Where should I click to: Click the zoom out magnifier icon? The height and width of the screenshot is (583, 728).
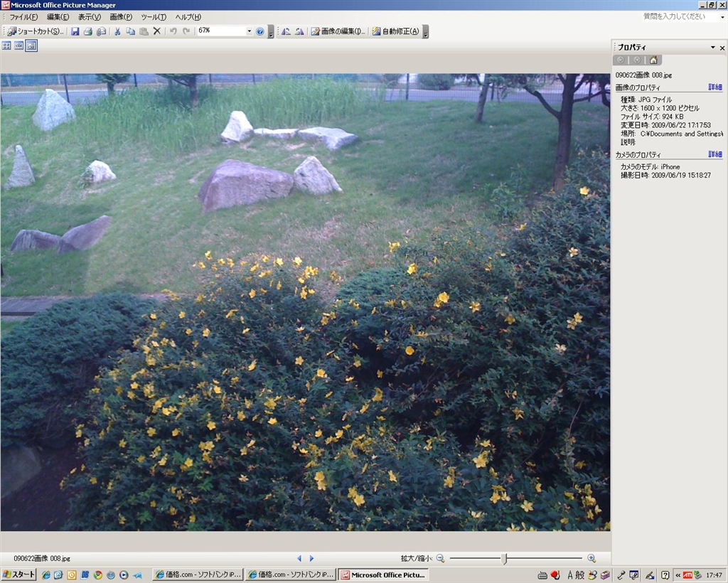[441, 558]
